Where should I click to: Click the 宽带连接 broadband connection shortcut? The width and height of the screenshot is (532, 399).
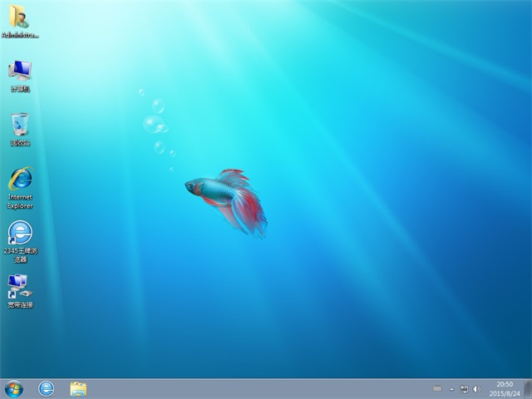20,286
